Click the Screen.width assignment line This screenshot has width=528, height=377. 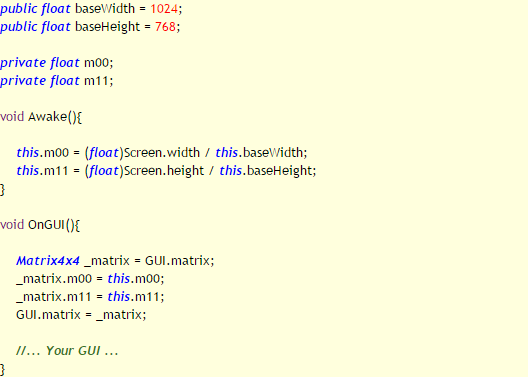tap(162, 153)
